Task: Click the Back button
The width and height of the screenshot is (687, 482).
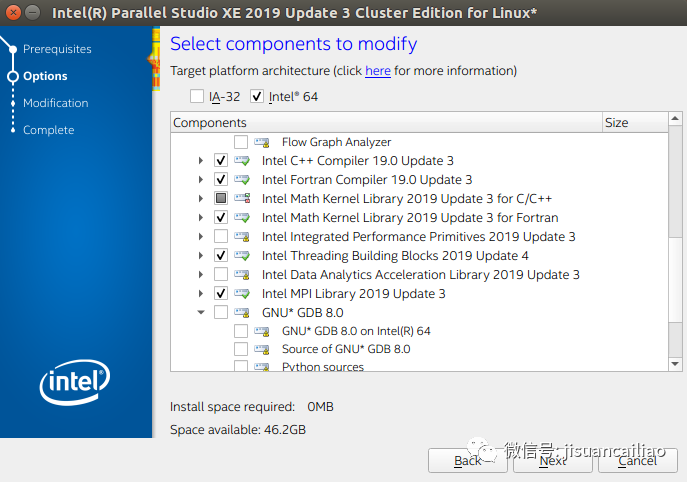Action: 467,461
